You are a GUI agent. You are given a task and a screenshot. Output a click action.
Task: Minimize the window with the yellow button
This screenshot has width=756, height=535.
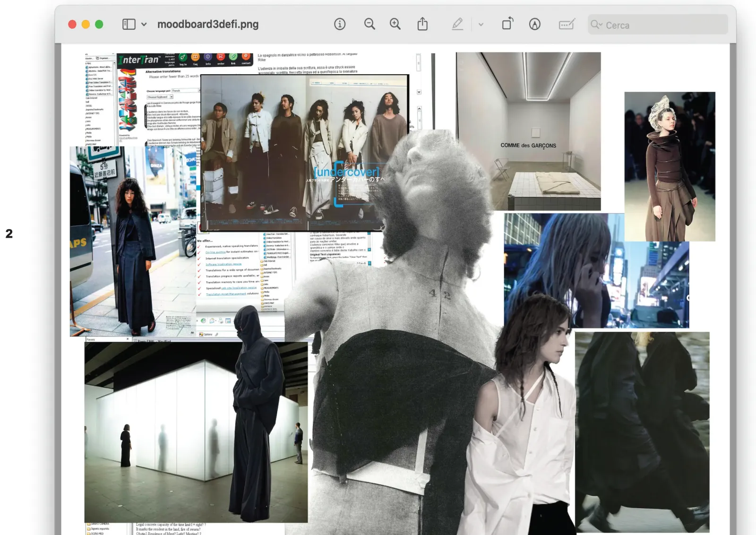(x=86, y=24)
